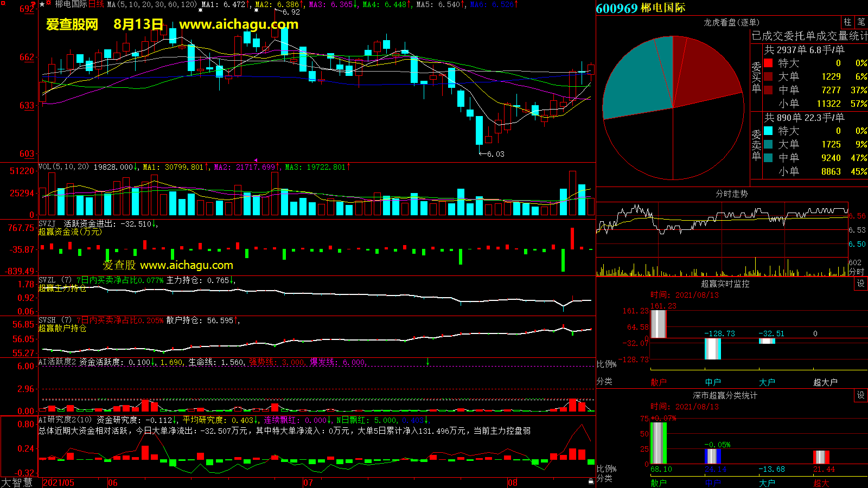The width and height of the screenshot is (868, 488).
Task: Open settings 设 for 超赢实时监控 panel
Action: 860,284
